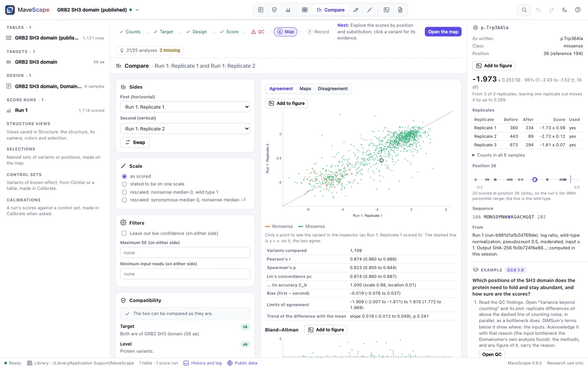The height and width of the screenshot is (368, 588).
Task: Click the QC warning step
Action: (258, 32)
